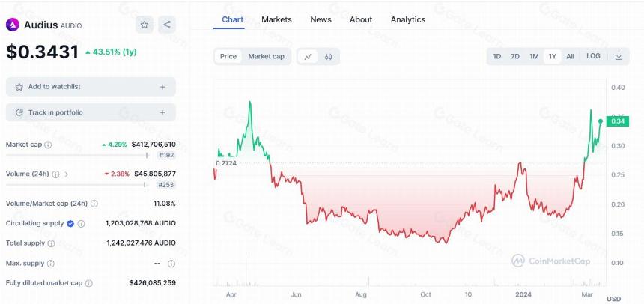Switch to candlestick chart icon
Viewport: 644px width, 304px height.
328,57
